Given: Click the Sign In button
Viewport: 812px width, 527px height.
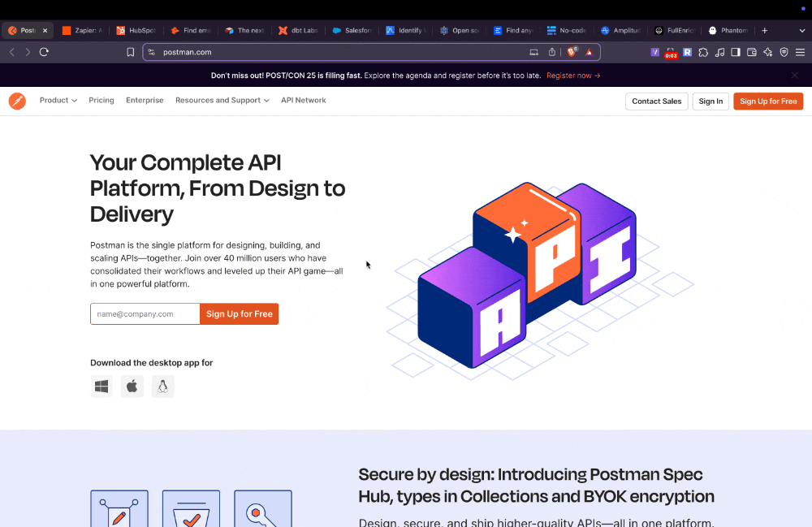Looking at the screenshot, I should (710, 101).
